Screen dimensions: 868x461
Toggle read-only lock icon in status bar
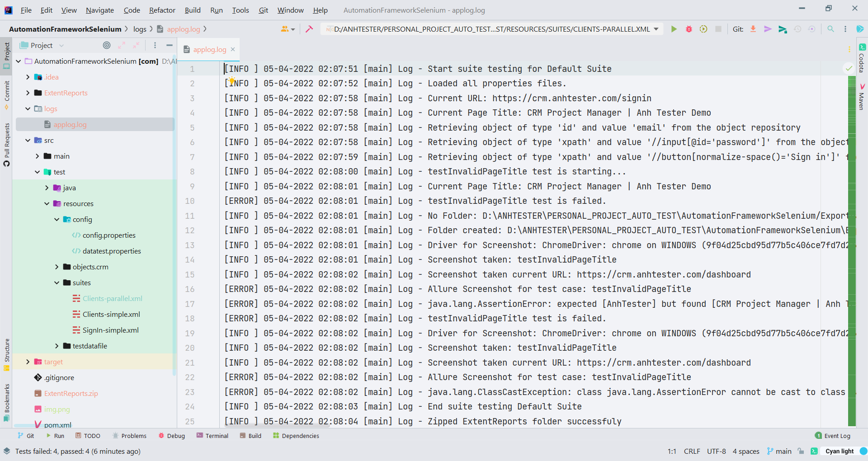pos(801,451)
